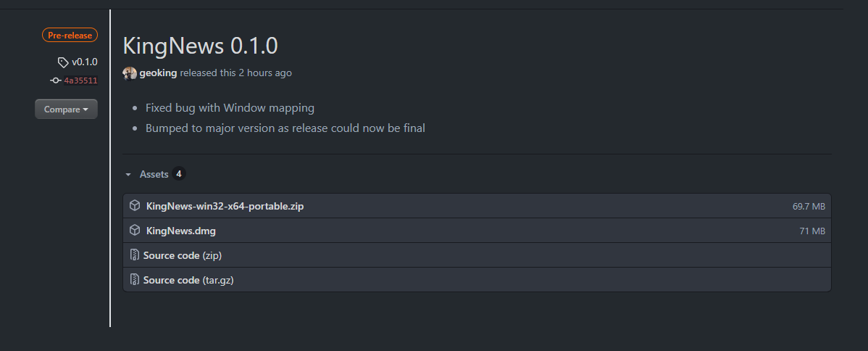The image size is (868, 351).
Task: Click geoking's avatar image
Action: 130,73
